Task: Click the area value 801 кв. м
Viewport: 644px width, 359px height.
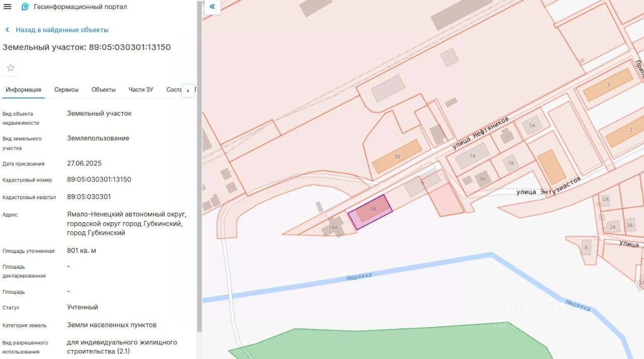Action: pyautogui.click(x=82, y=250)
